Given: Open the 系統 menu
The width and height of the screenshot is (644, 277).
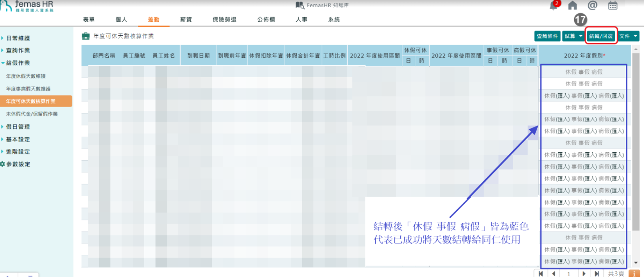Looking at the screenshot, I should click(334, 19).
